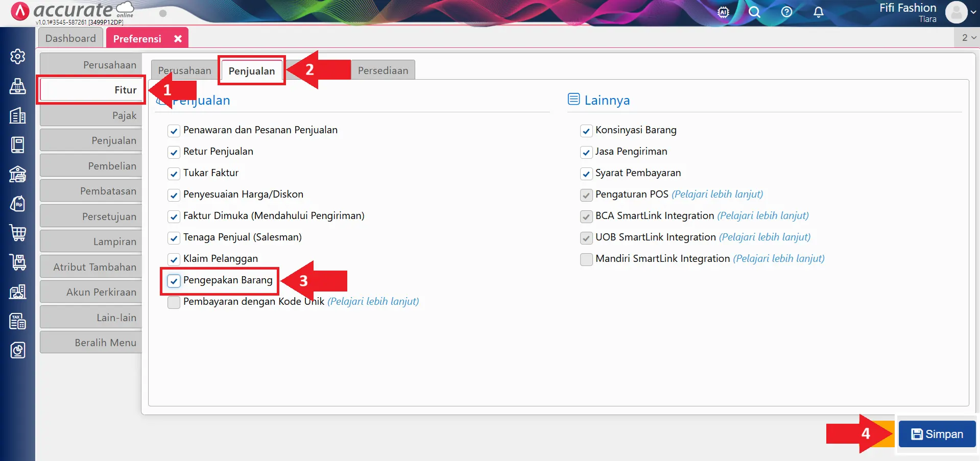980x461 pixels.
Task: Click the Simpan save button
Action: point(937,434)
